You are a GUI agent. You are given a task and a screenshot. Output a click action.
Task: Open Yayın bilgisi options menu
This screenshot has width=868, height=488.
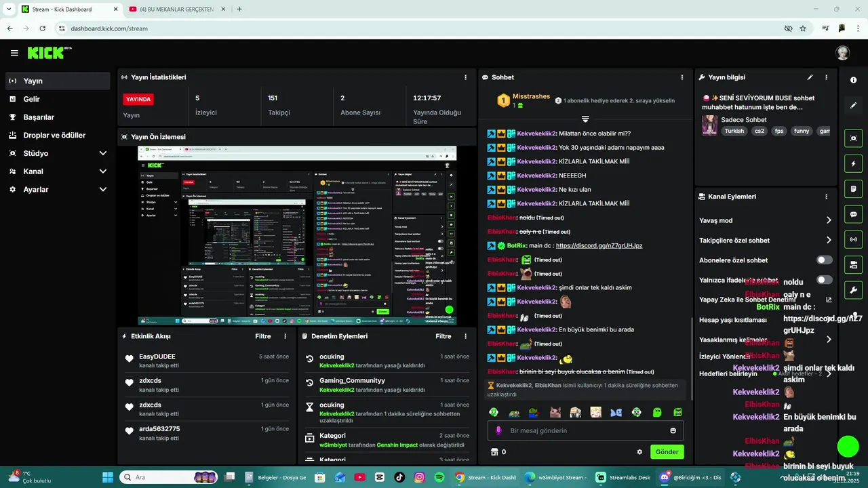[826, 77]
